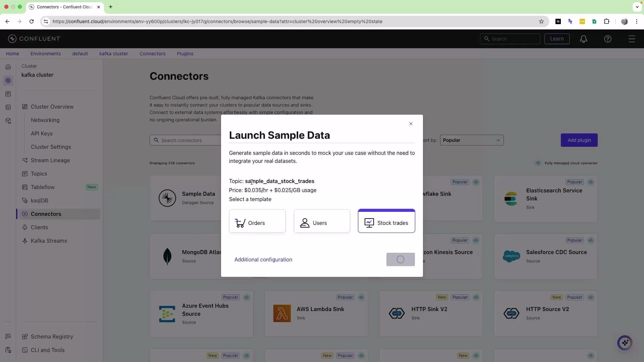Click the Azure Event Hubs icon
The width and height of the screenshot is (644, 362).
point(167,314)
